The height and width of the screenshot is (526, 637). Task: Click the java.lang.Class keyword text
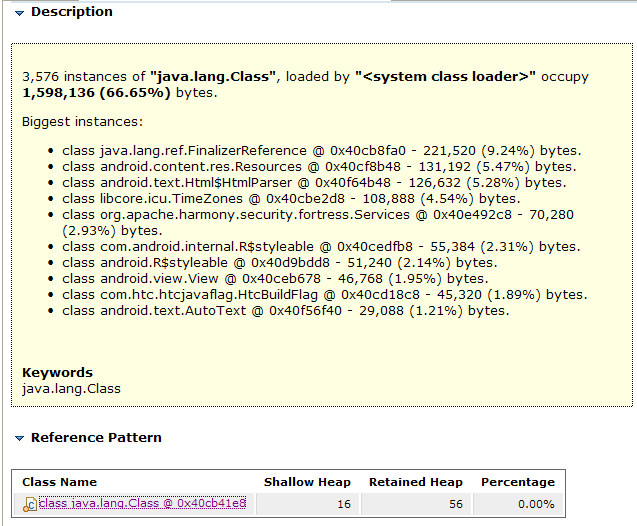pyautogui.click(x=71, y=389)
